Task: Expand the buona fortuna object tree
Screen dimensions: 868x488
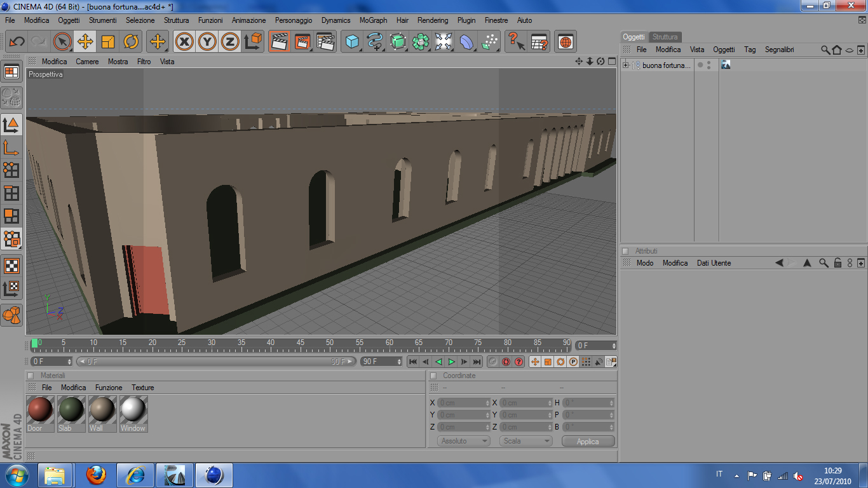Action: pos(626,65)
